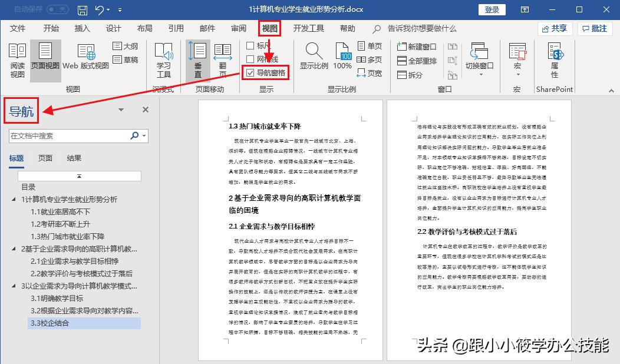The width and height of the screenshot is (620, 364).
Task: Click the 登录 sign-in button
Action: [x=492, y=9]
